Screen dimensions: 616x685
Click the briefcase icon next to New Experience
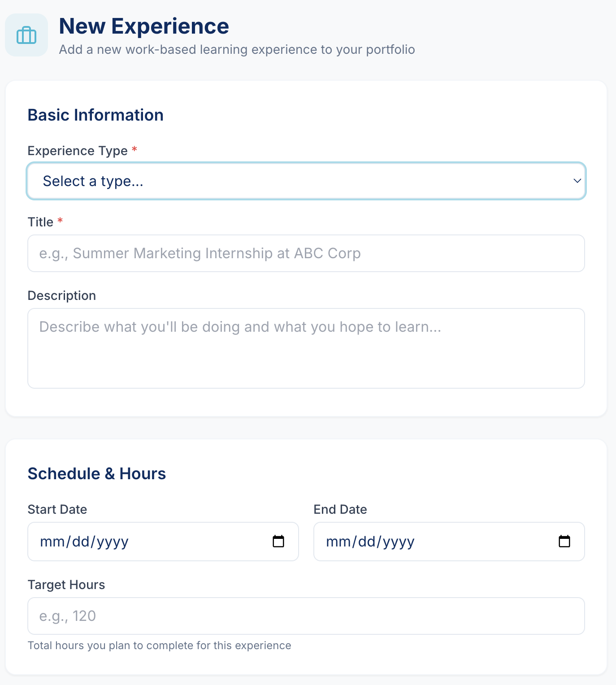click(26, 35)
